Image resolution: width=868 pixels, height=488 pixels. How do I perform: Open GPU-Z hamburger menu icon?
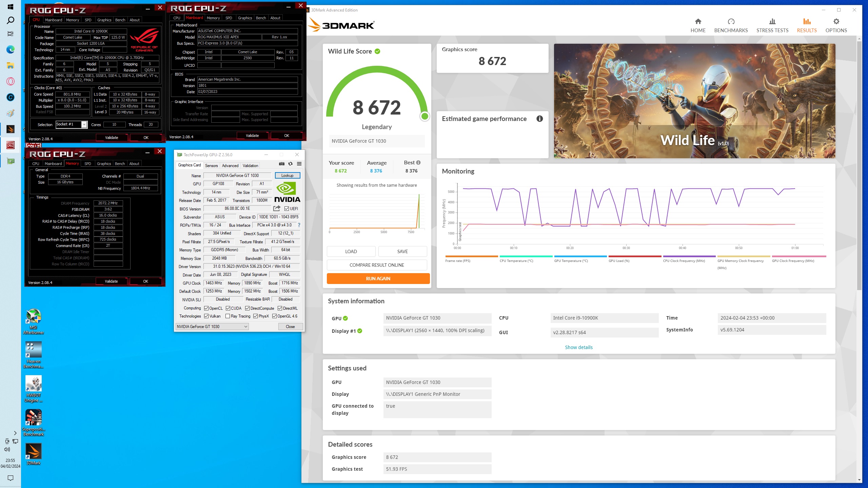tap(299, 164)
